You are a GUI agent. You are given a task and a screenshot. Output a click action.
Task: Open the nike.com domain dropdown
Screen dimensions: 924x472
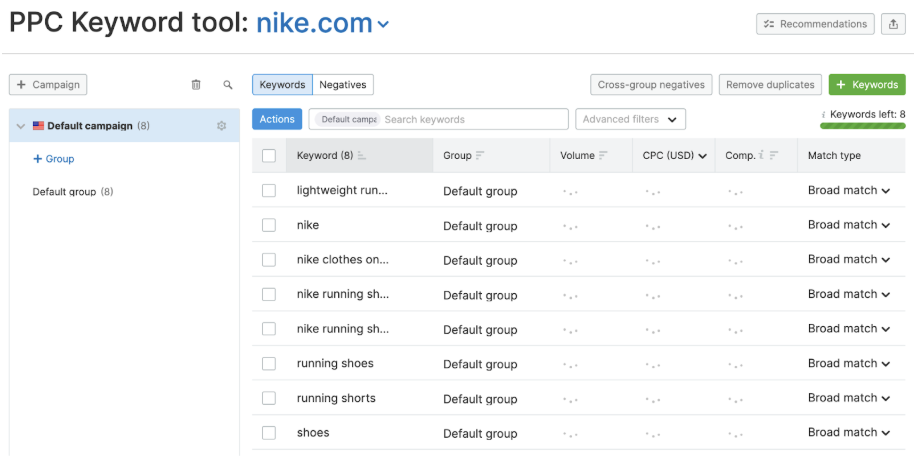click(x=384, y=24)
